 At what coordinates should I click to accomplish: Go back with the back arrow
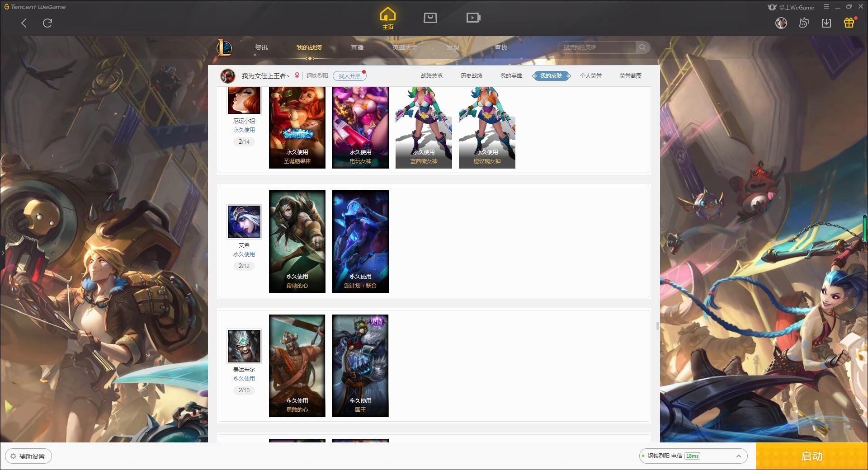pyautogui.click(x=24, y=23)
